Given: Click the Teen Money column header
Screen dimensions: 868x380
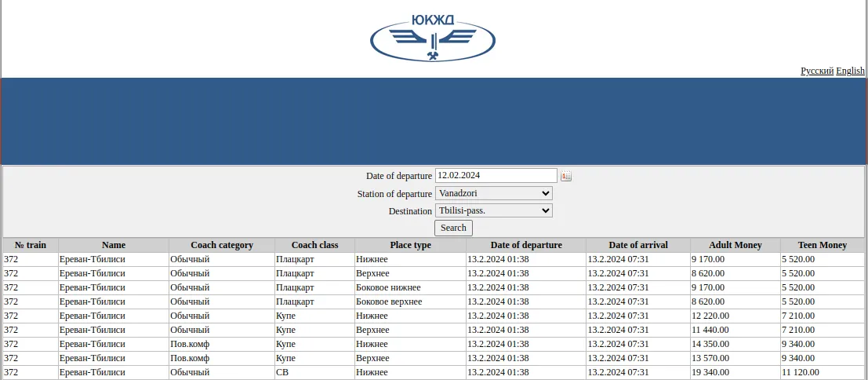Looking at the screenshot, I should 822,245.
